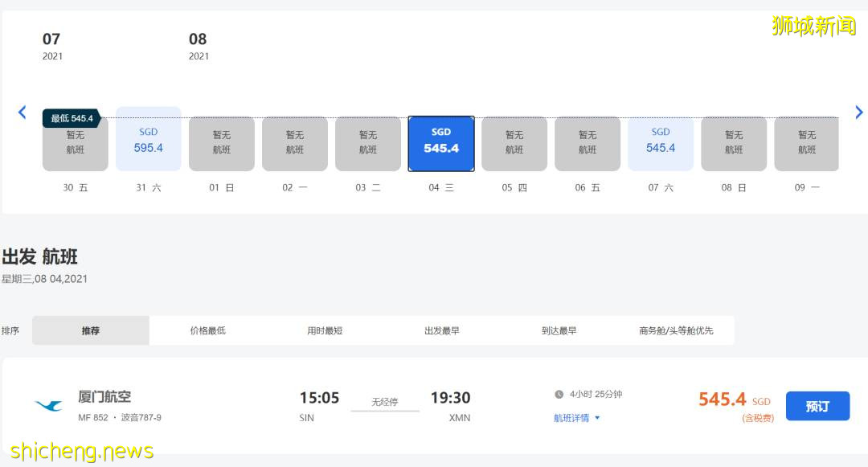Screen dimensions: 868x467
Task: Click the blue 预订 booking button
Action: [x=817, y=406]
